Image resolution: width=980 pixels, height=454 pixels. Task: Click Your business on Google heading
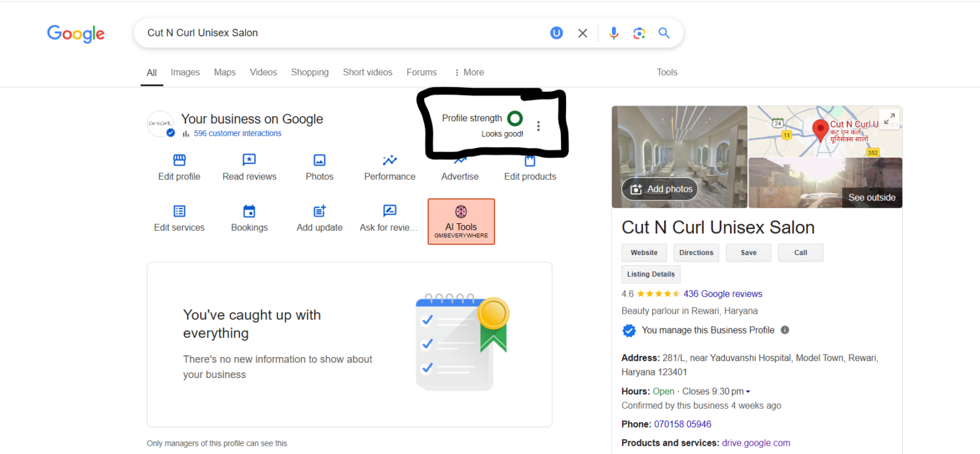(x=252, y=119)
